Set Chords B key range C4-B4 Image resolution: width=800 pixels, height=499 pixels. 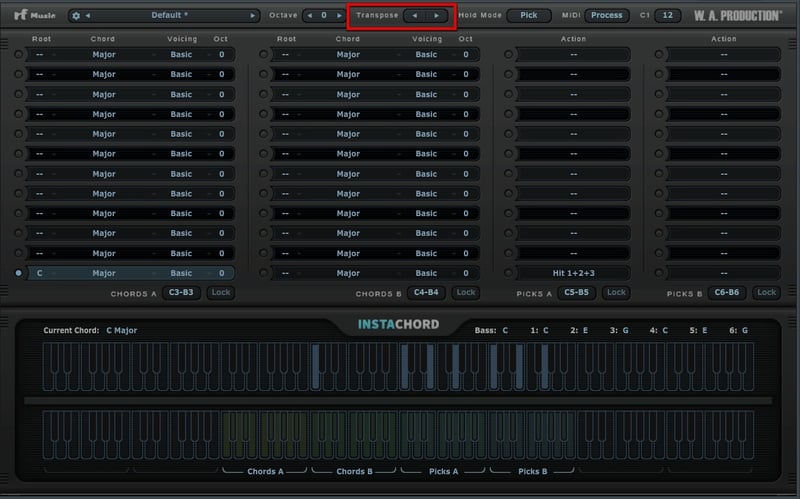(426, 292)
